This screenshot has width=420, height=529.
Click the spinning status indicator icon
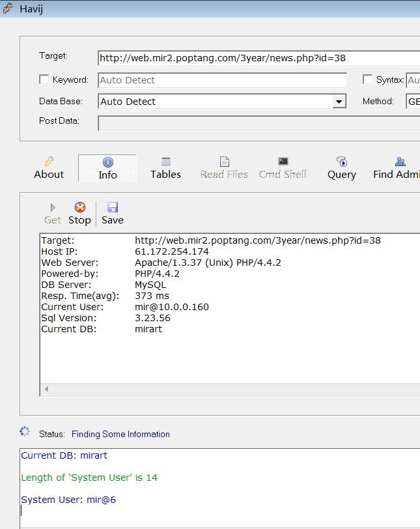24,431
